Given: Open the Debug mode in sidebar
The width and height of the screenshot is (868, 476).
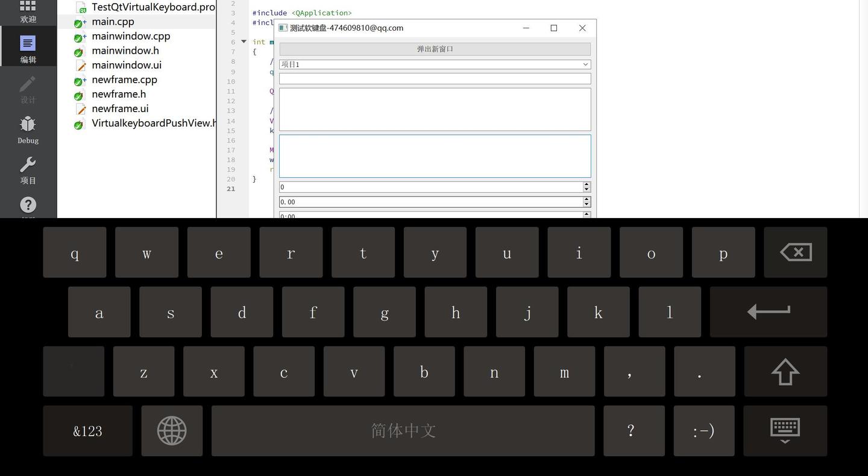Looking at the screenshot, I should [28, 129].
